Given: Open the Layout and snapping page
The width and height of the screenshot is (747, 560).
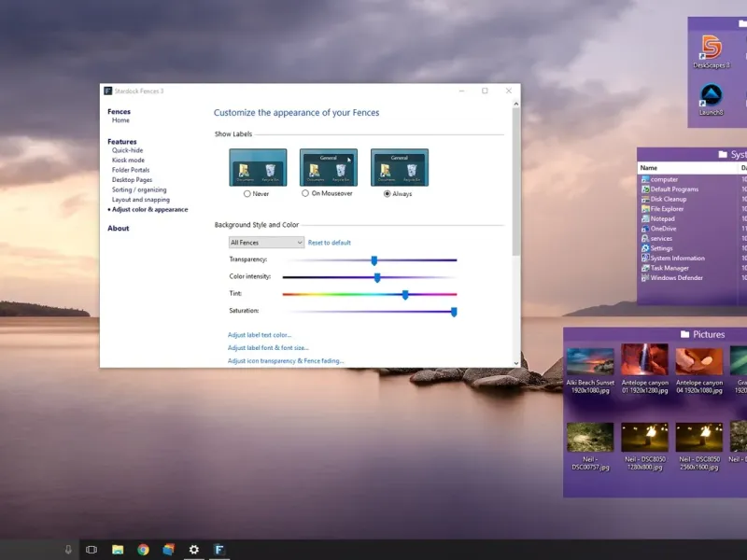Looking at the screenshot, I should click(141, 200).
